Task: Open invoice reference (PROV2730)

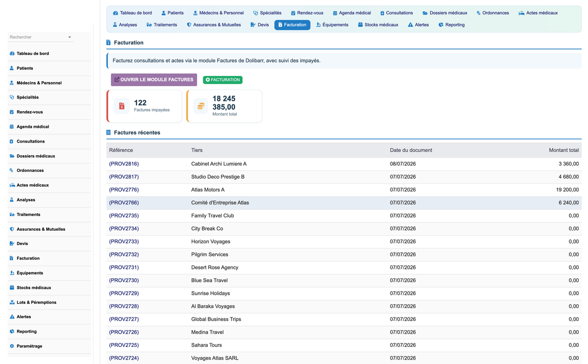Action: 124,281
